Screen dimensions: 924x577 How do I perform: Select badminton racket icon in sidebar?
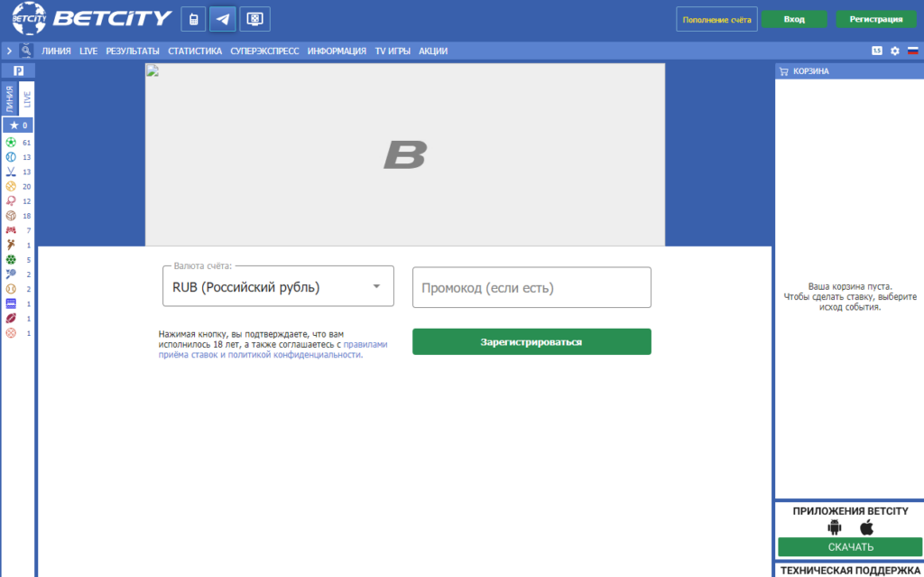click(11, 275)
